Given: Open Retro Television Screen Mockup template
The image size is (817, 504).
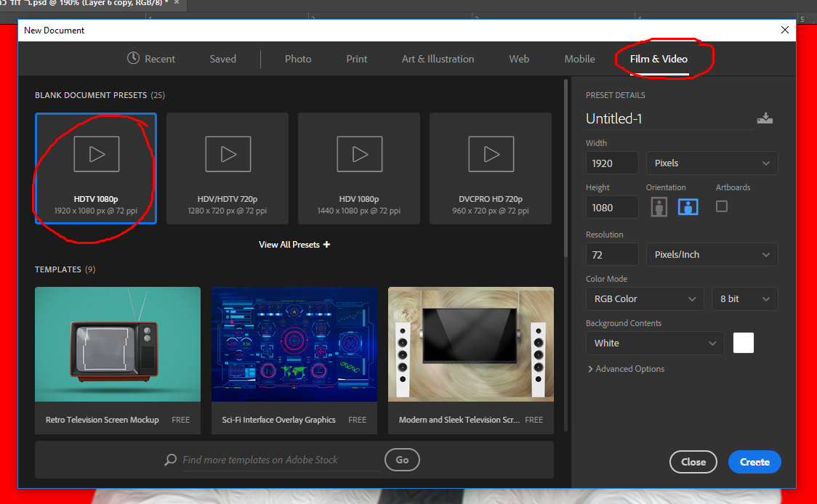Looking at the screenshot, I should 118,359.
